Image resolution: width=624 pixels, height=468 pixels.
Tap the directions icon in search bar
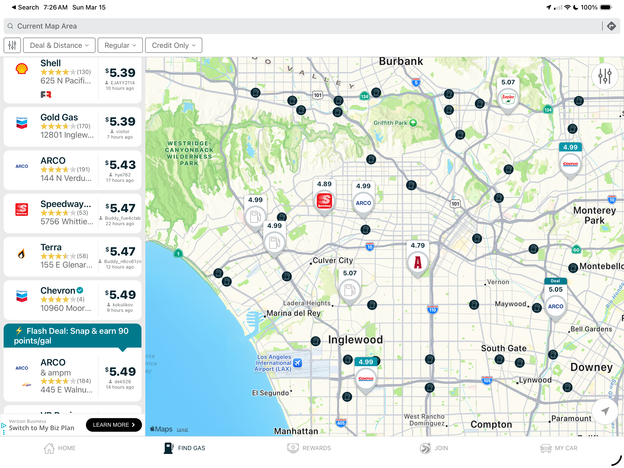[611, 26]
